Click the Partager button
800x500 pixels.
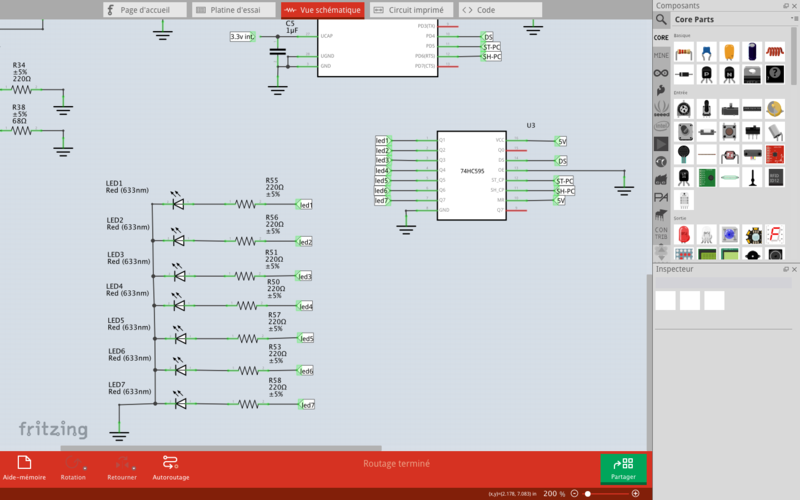623,468
